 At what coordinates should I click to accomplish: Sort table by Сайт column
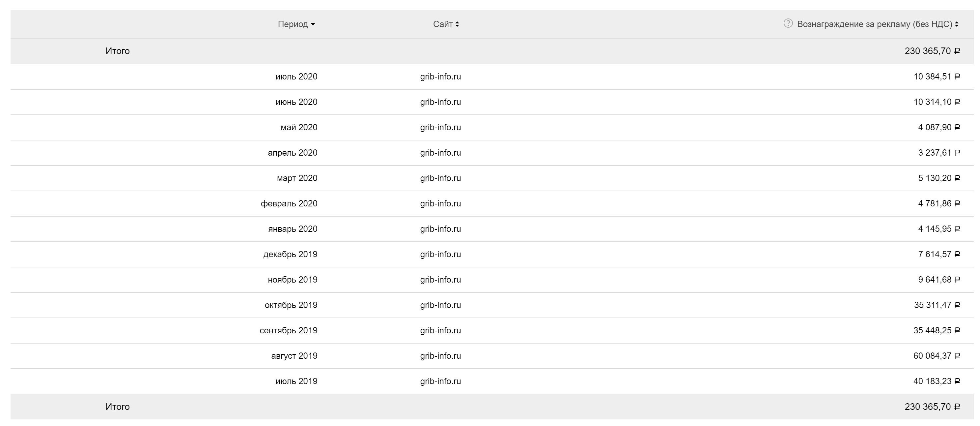pyautogui.click(x=457, y=24)
